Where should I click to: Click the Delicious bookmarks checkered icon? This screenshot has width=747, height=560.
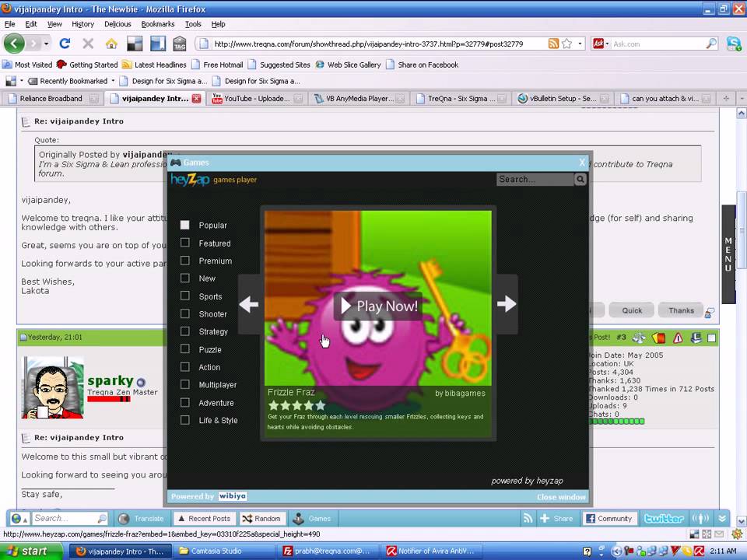tap(135, 44)
